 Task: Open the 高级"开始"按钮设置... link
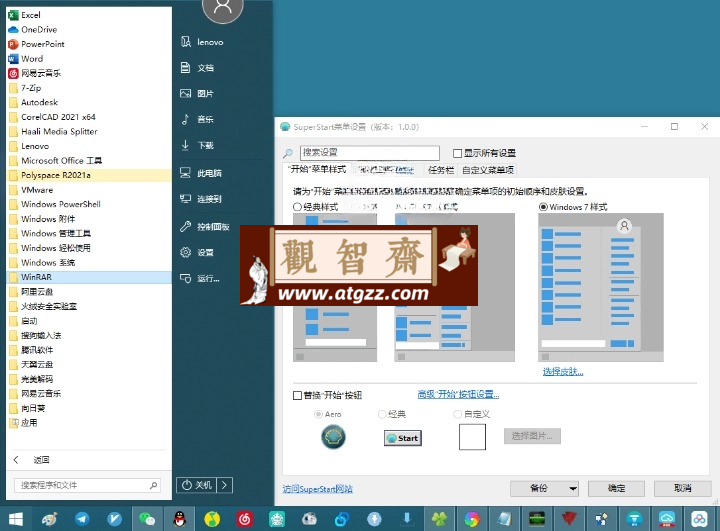coord(458,394)
